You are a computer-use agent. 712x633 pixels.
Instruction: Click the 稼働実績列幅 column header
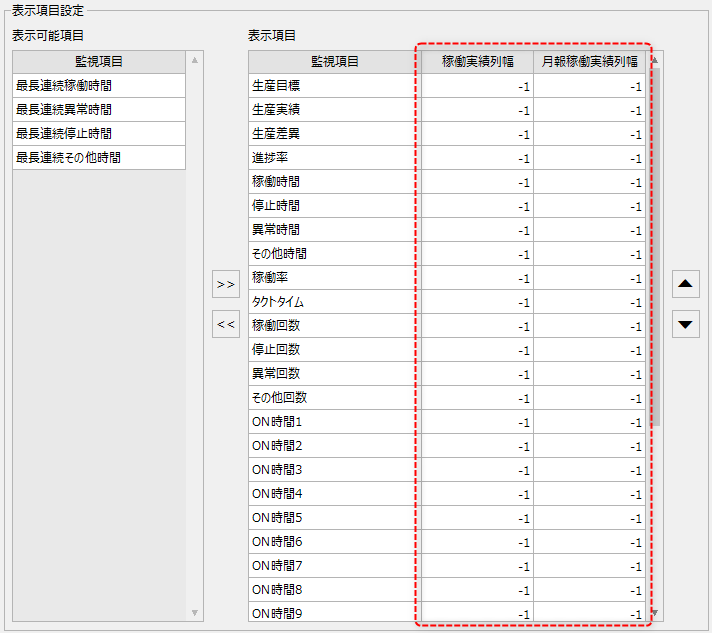pyautogui.click(x=477, y=62)
